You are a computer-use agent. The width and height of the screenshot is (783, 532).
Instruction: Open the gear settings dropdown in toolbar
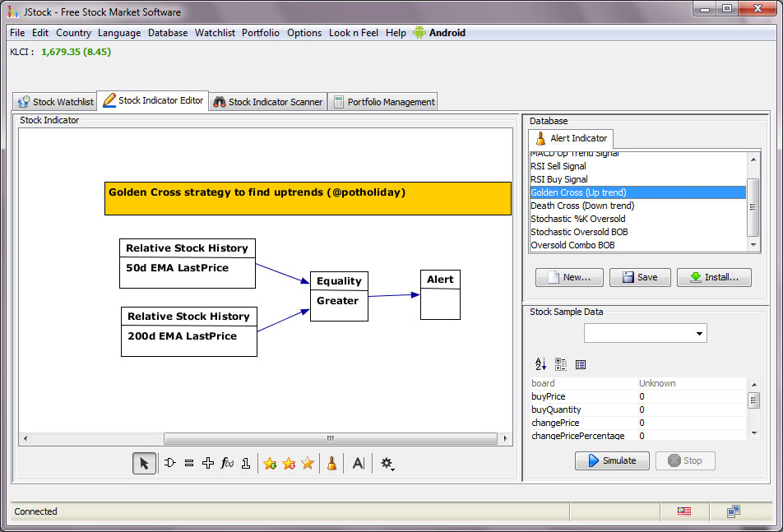(x=387, y=463)
